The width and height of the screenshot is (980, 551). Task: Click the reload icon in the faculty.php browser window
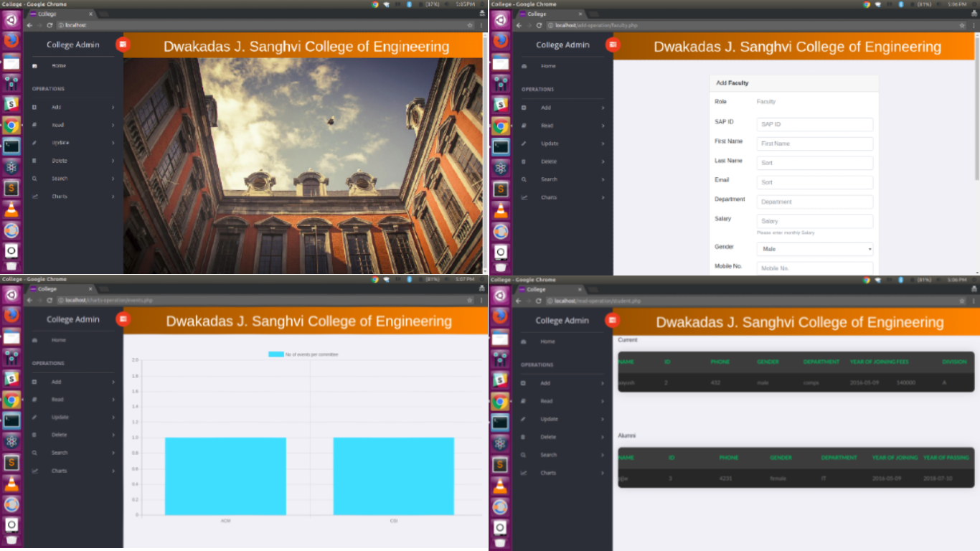point(539,25)
